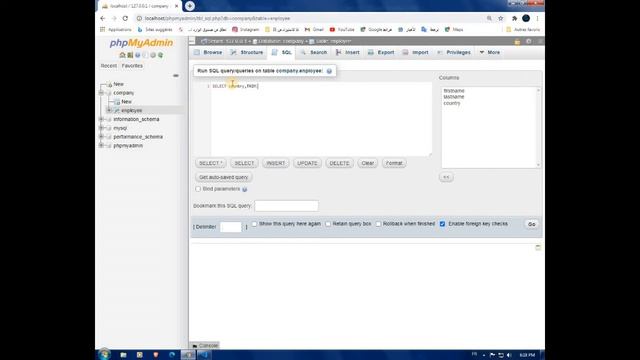The image size is (640, 360).
Task: Expand the phpmyadmin database node
Action: point(101,146)
